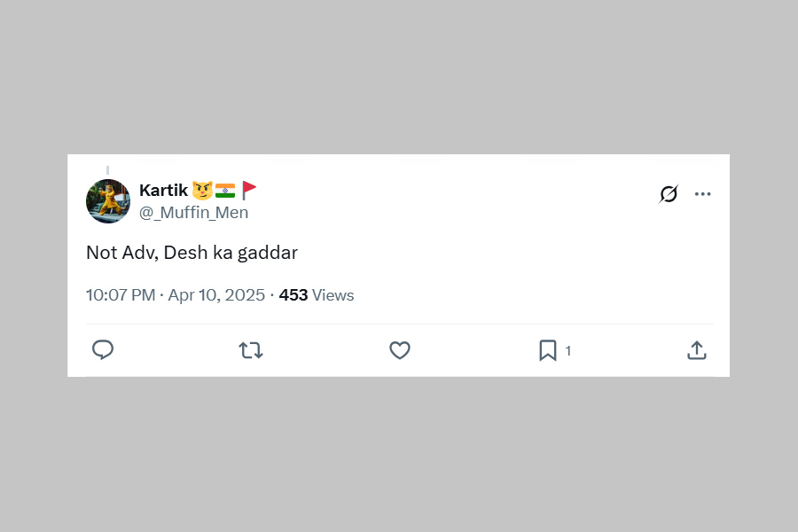
Task: Visit the @_Muffin_Men handle link
Action: [193, 213]
